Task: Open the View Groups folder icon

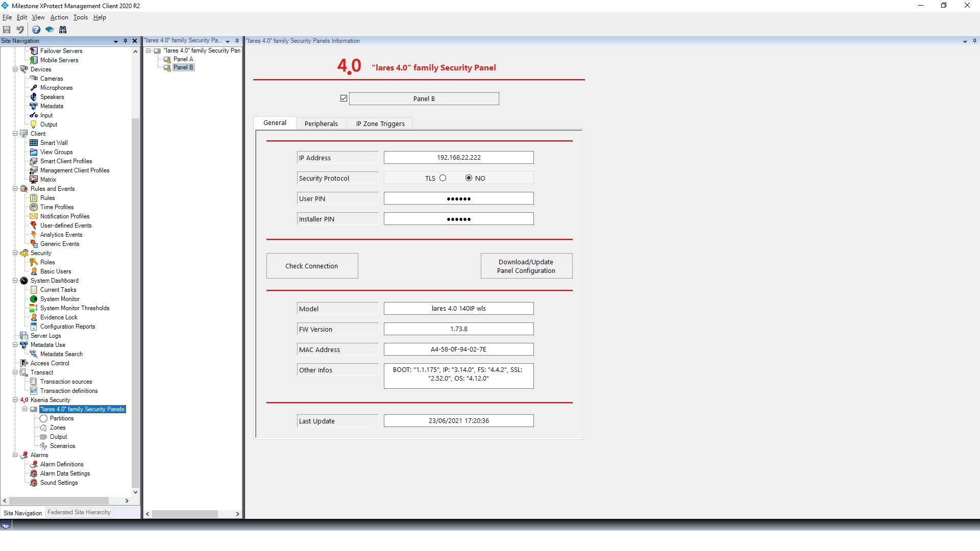Action: [34, 152]
